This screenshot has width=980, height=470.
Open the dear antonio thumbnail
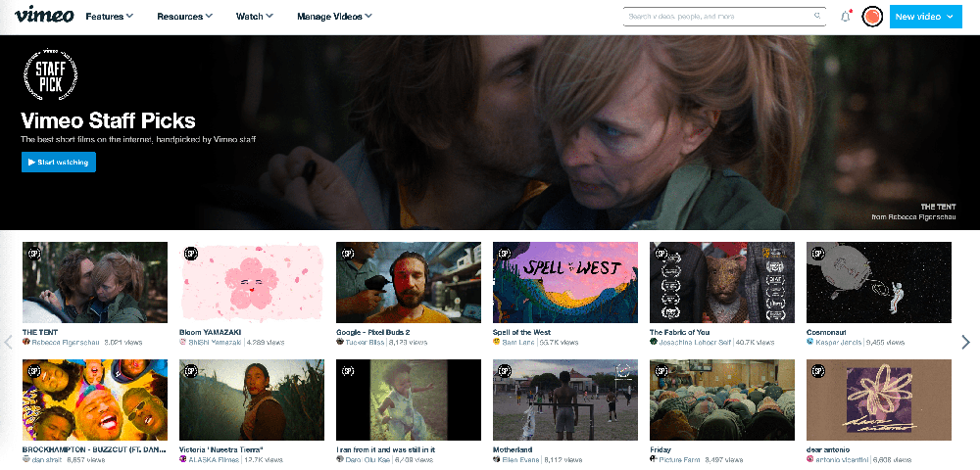click(879, 399)
